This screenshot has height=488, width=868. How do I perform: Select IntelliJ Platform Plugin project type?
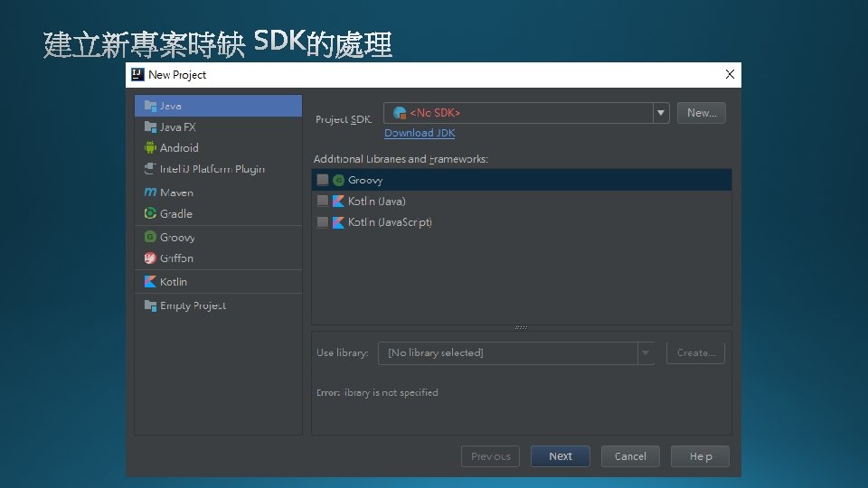(x=218, y=169)
